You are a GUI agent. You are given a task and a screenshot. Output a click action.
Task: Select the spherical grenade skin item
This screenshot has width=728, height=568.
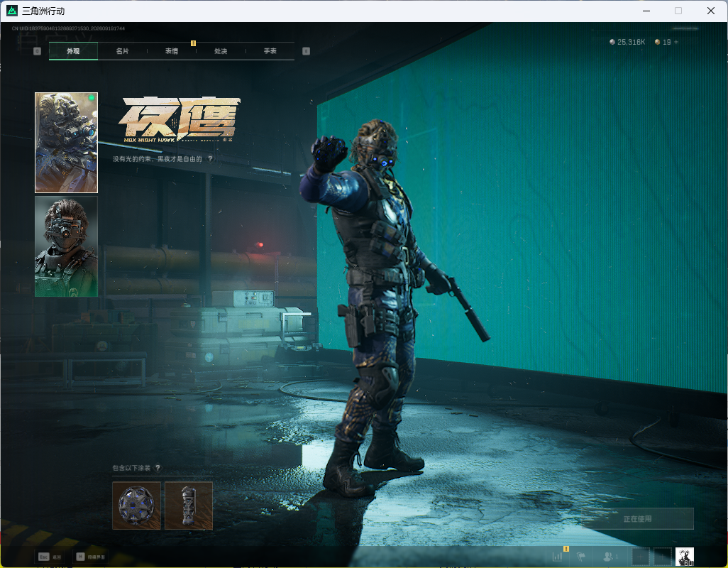[x=136, y=506]
